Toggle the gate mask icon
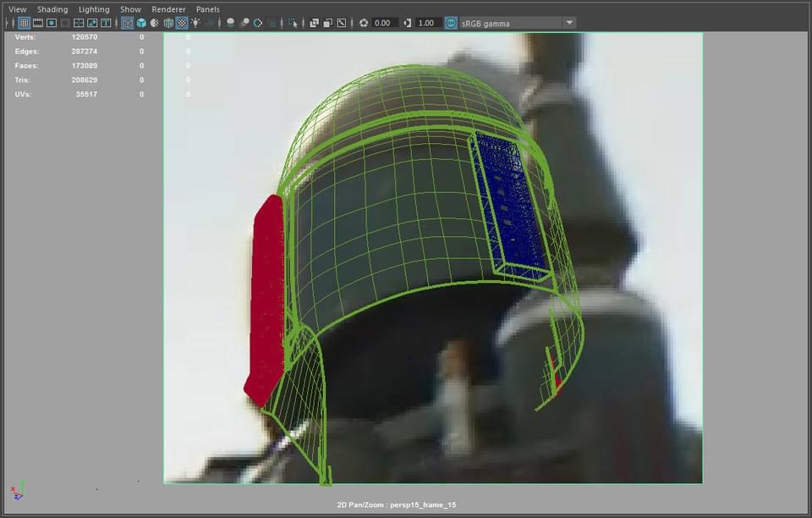Viewport: 812px width, 518px height. pos(65,23)
